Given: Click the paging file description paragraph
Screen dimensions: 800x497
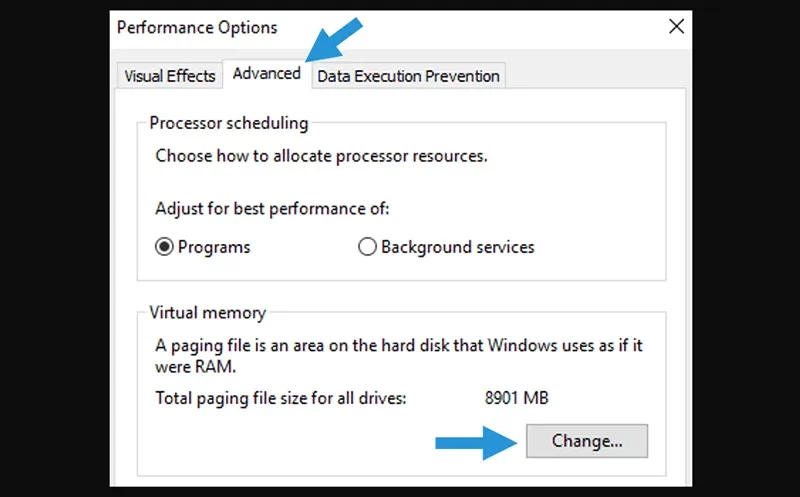Looking at the screenshot, I should pyautogui.click(x=398, y=356).
